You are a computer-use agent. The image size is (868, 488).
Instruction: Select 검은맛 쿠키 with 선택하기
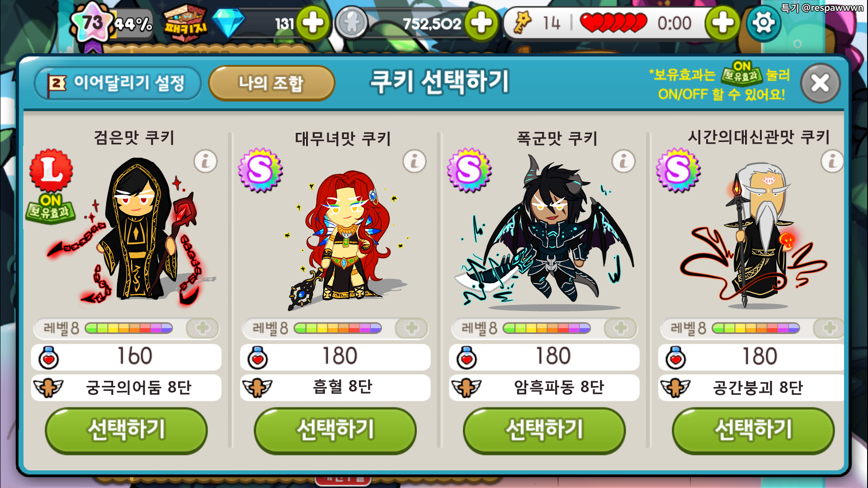point(126,430)
